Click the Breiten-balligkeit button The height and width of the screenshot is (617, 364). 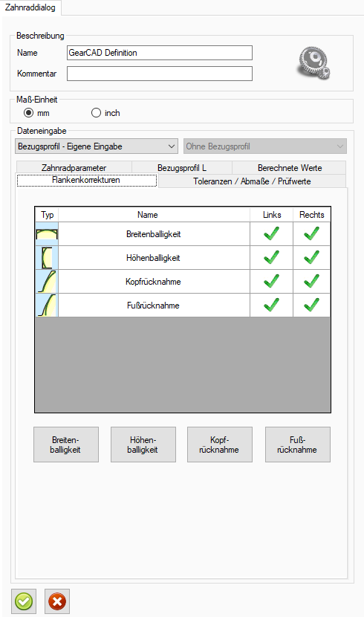(65, 445)
